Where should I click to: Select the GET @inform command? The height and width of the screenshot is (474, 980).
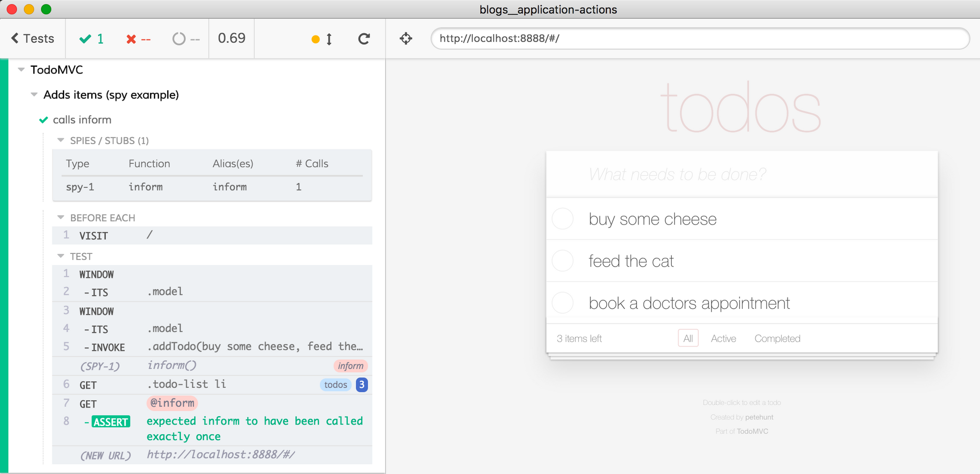212,403
